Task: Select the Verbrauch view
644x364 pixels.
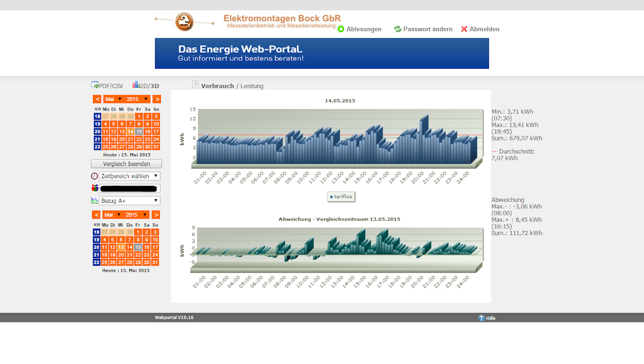Action: (217, 86)
